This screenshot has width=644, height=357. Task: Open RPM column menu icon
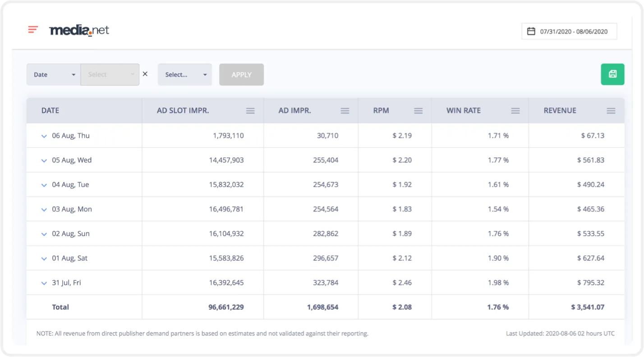pyautogui.click(x=419, y=111)
